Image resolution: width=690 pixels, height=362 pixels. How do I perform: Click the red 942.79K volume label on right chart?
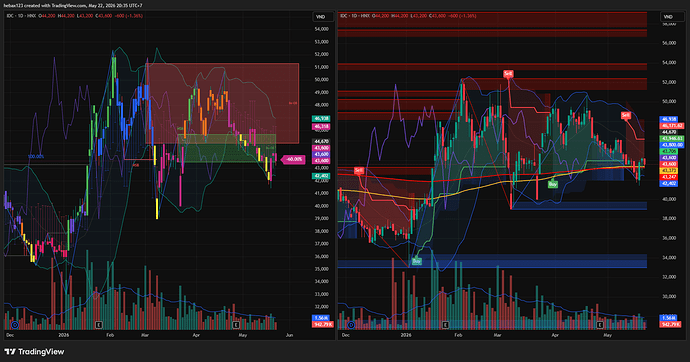click(x=670, y=324)
